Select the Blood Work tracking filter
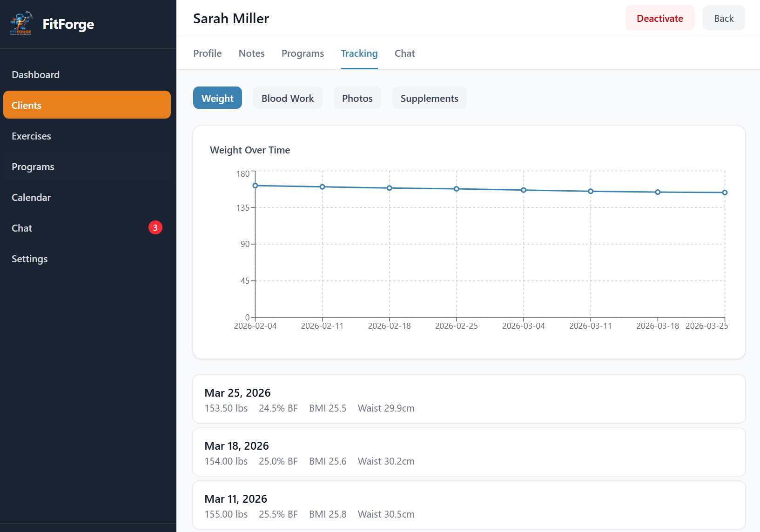This screenshot has width=760, height=532. pyautogui.click(x=288, y=98)
